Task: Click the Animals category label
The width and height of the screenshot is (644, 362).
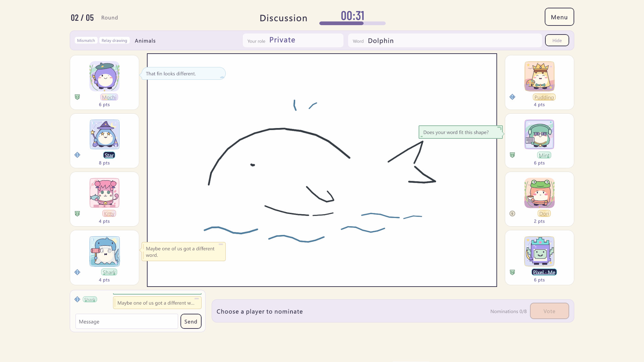Action: coord(145,41)
